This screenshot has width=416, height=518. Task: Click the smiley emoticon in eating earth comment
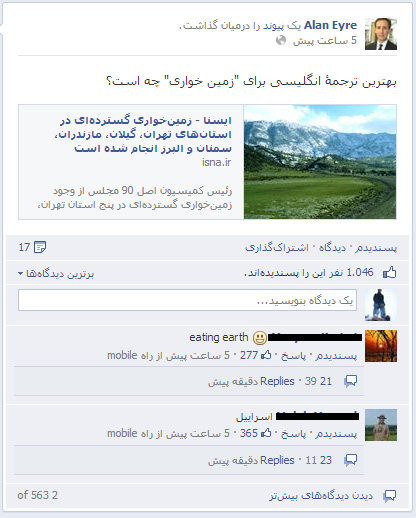click(260, 338)
